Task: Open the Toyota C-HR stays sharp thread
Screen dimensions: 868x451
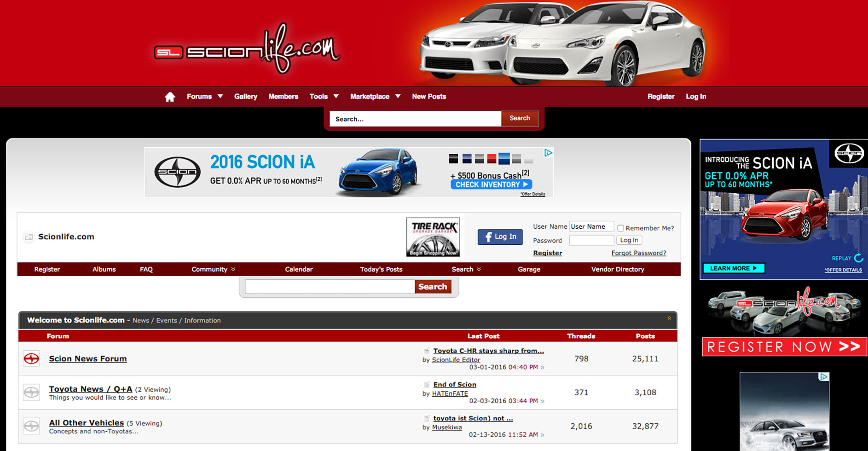Action: (488, 351)
